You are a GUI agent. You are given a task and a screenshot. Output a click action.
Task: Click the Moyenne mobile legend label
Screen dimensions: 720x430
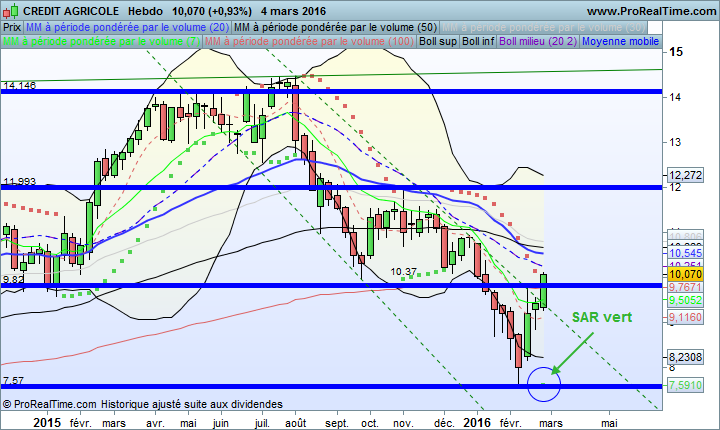tap(621, 41)
